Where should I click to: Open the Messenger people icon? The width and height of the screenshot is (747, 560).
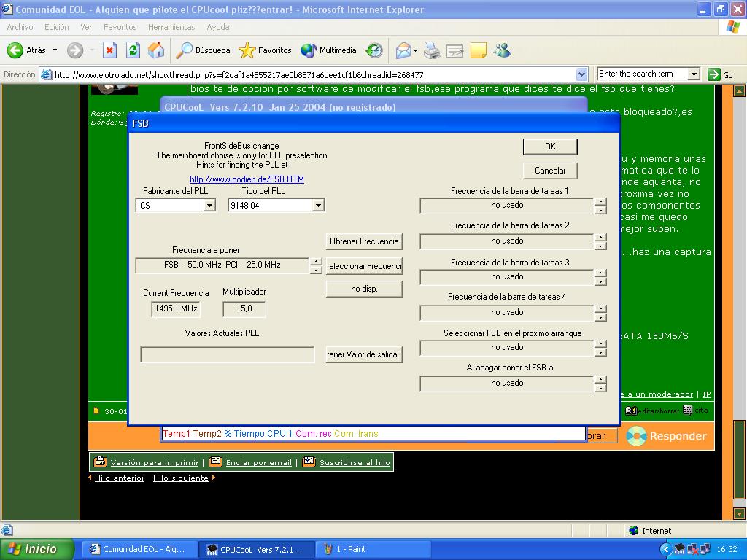point(502,50)
